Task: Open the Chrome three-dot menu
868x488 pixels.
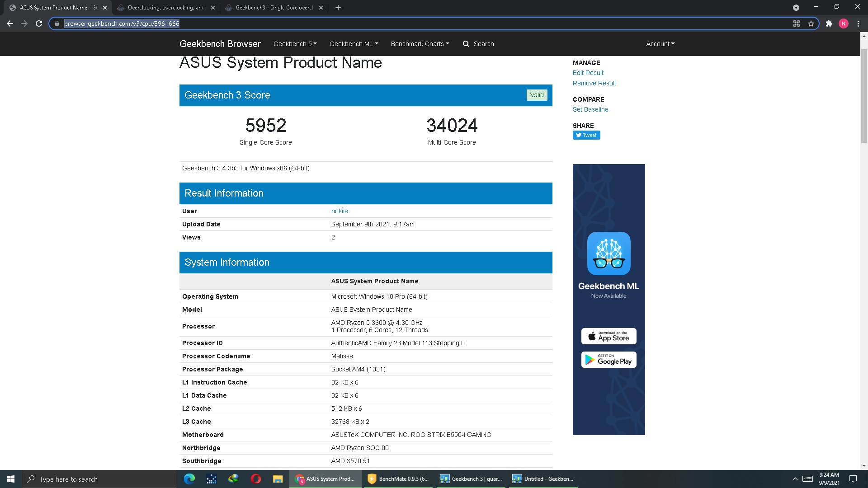Action: coord(858,23)
